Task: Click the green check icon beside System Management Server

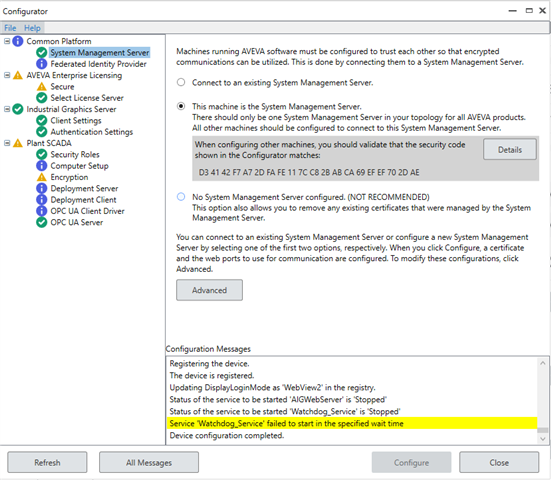Action: [41, 53]
